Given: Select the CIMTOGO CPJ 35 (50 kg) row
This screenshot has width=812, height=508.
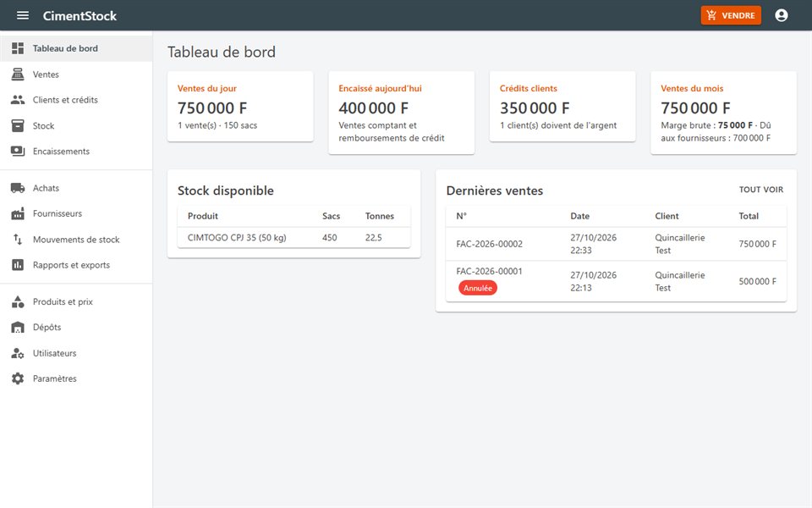Looking at the screenshot, I should coord(294,237).
